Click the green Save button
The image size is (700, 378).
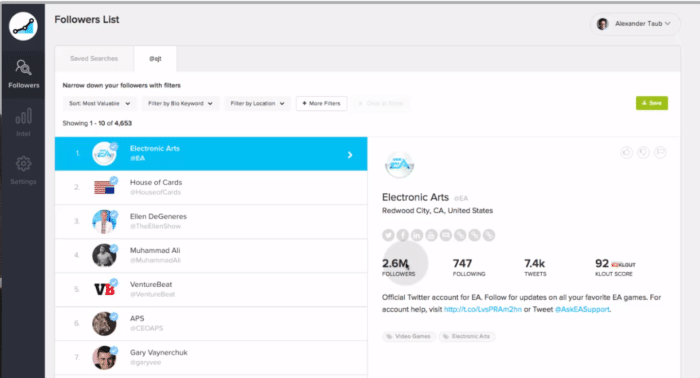(x=652, y=103)
